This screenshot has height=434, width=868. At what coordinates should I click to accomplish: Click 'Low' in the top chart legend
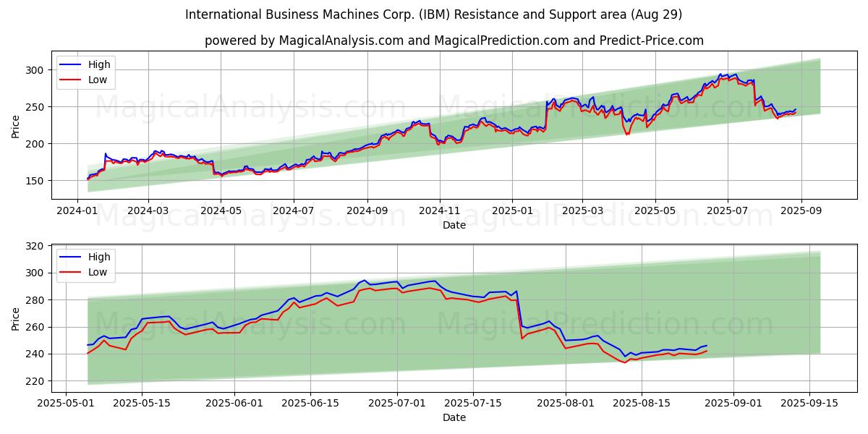click(x=98, y=80)
